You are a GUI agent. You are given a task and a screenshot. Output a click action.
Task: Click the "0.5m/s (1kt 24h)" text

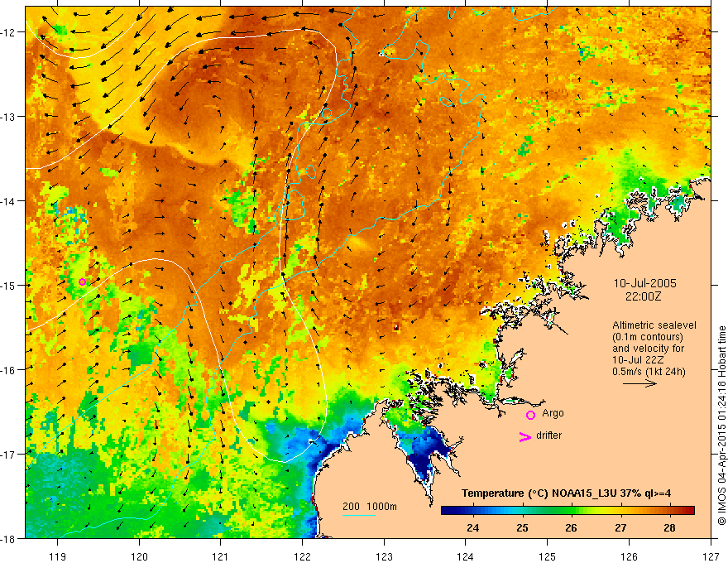click(649, 371)
